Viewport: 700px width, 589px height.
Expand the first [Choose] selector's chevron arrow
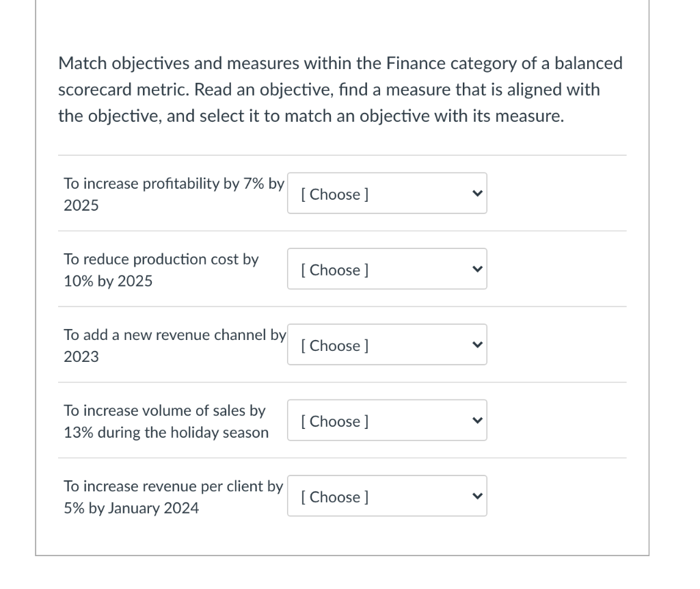click(x=477, y=194)
